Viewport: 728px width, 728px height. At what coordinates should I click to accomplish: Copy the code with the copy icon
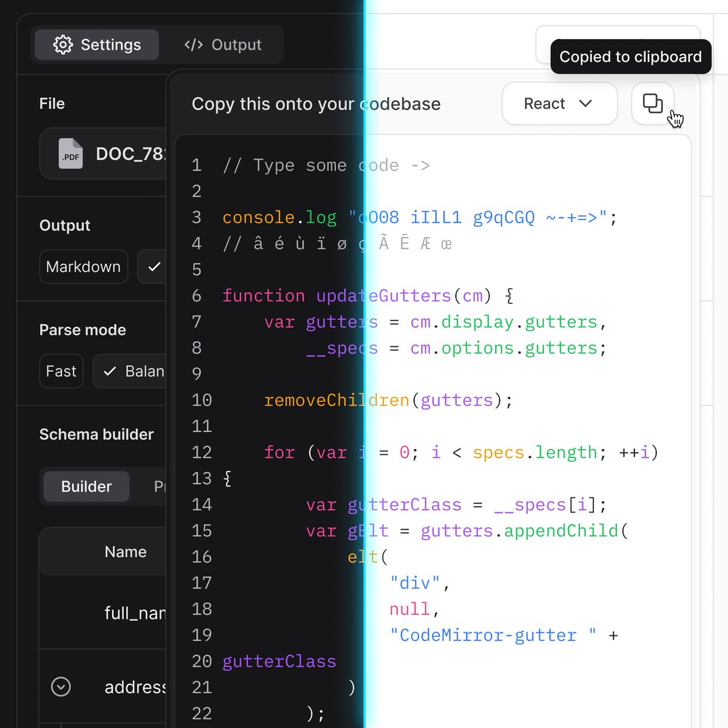click(653, 104)
